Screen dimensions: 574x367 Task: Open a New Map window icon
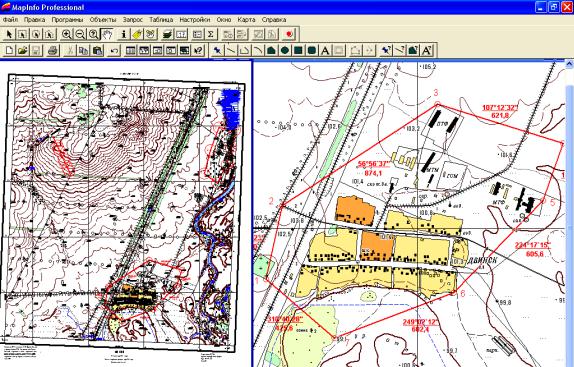coord(144,50)
